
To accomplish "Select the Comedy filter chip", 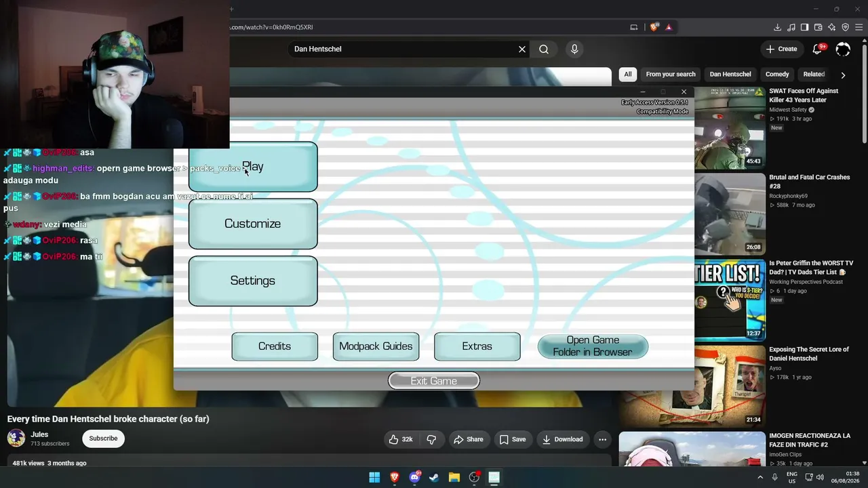I will (777, 75).
